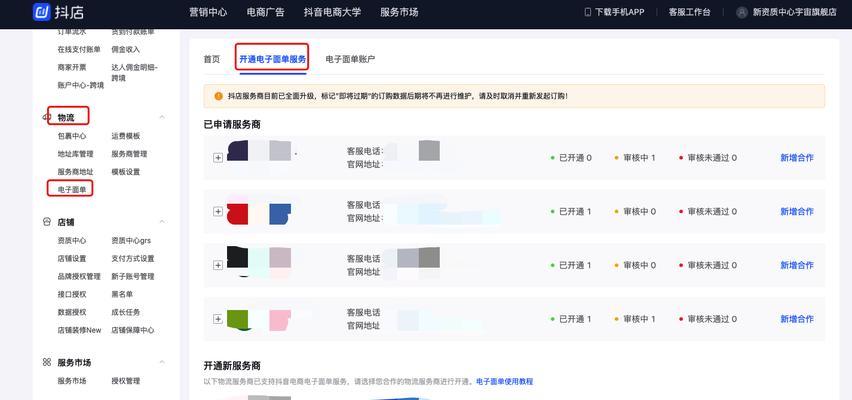Open 授权管理 in the sidebar
The image size is (852, 400).
click(x=126, y=381)
